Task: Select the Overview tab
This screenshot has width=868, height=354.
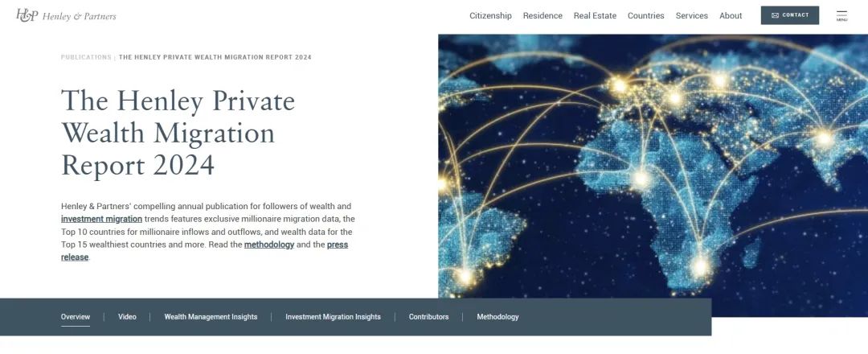Action: (x=76, y=317)
